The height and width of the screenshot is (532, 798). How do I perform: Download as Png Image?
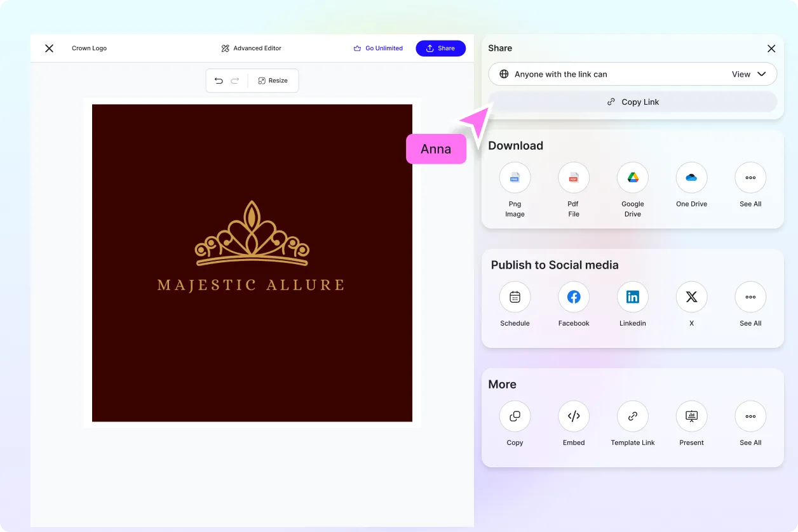click(x=515, y=178)
